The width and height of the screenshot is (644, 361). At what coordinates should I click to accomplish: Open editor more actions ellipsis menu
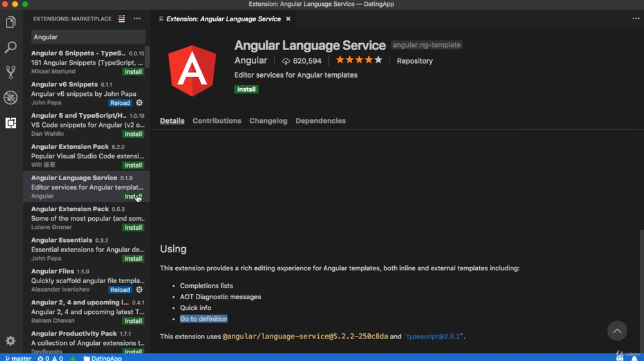click(x=636, y=19)
